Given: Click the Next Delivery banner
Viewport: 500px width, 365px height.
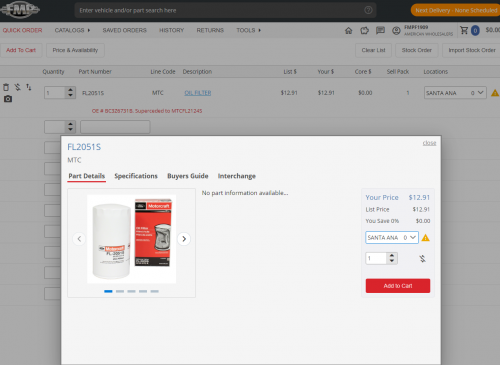Looking at the screenshot, I should click(x=455, y=10).
